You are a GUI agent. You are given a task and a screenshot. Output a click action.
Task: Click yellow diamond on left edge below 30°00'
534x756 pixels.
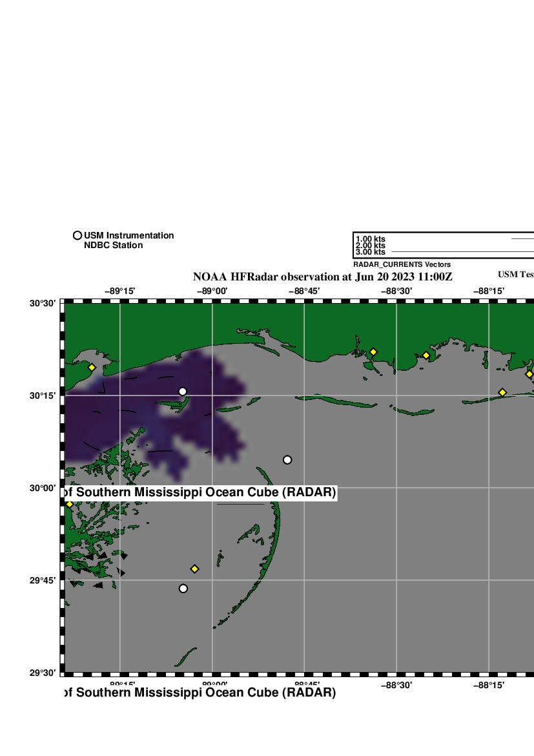tap(70, 504)
